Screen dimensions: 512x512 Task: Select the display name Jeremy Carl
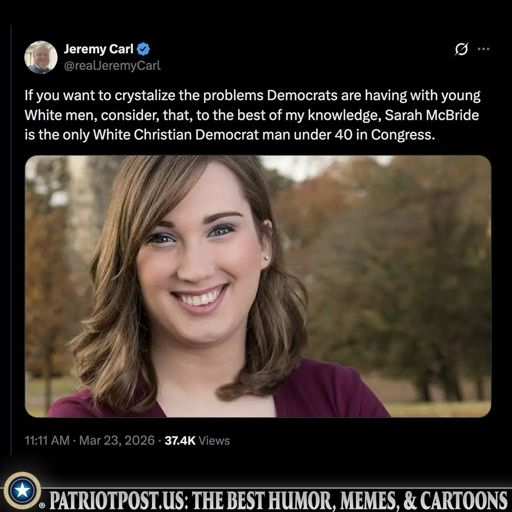99,49
